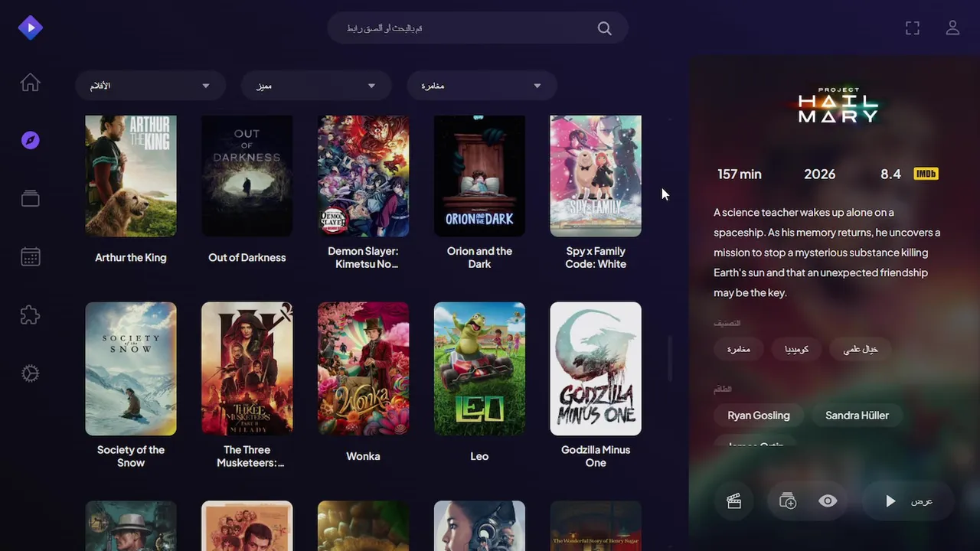
Task: Click the add to library icon
Action: (788, 501)
